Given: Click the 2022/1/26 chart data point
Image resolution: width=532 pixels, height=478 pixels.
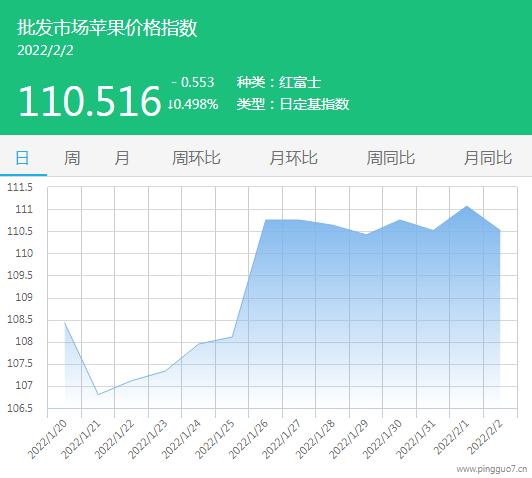Looking at the screenshot, I should click(x=266, y=220).
